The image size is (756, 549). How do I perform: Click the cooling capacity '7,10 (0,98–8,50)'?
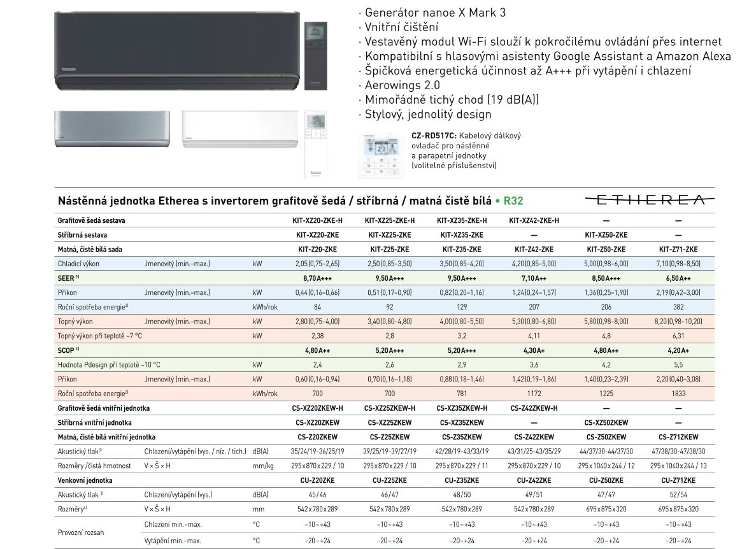[x=678, y=264]
